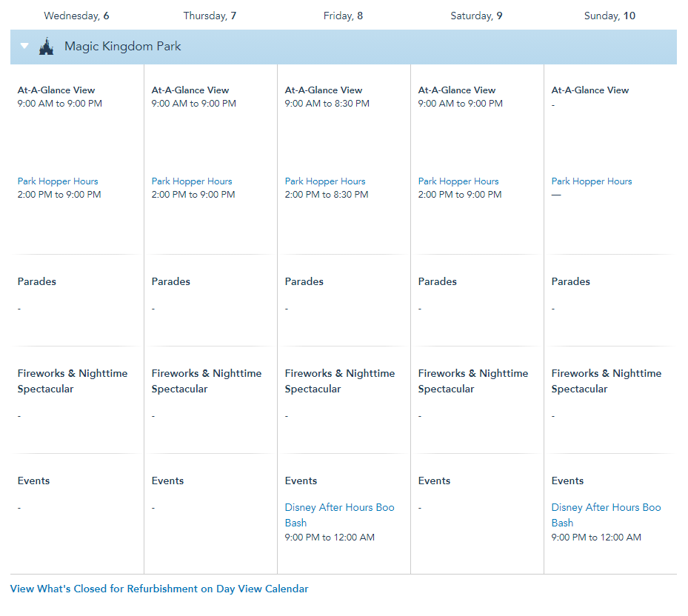Select the Magic Kingdom Park header title
Image resolution: width=688 pixels, height=616 pixels.
[x=122, y=46]
